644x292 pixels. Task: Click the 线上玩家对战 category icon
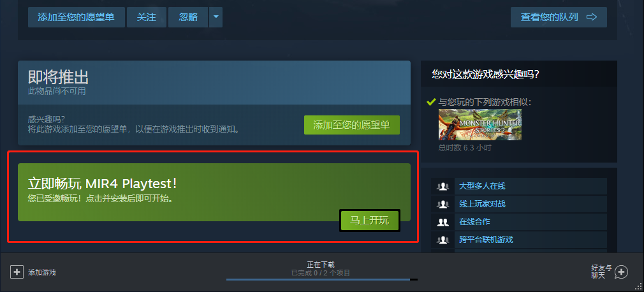[x=443, y=204]
